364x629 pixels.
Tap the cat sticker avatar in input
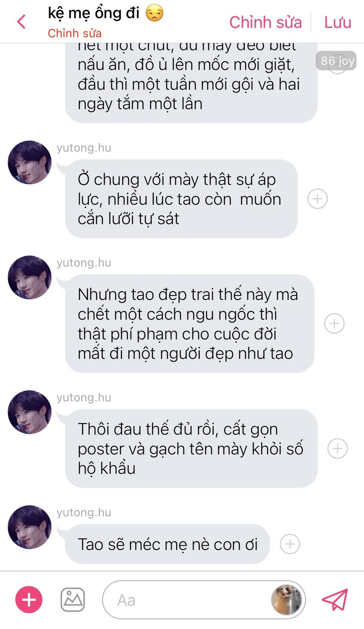pos(286,600)
